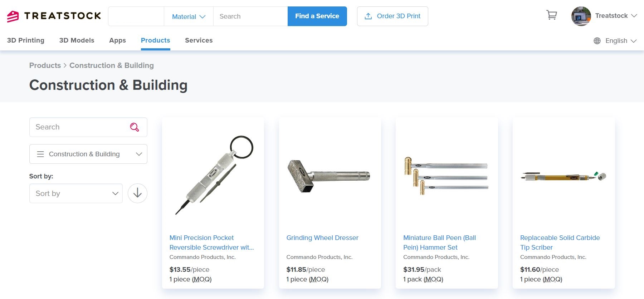
Task: Click the upload icon in Order 3D Print
Action: (x=368, y=16)
